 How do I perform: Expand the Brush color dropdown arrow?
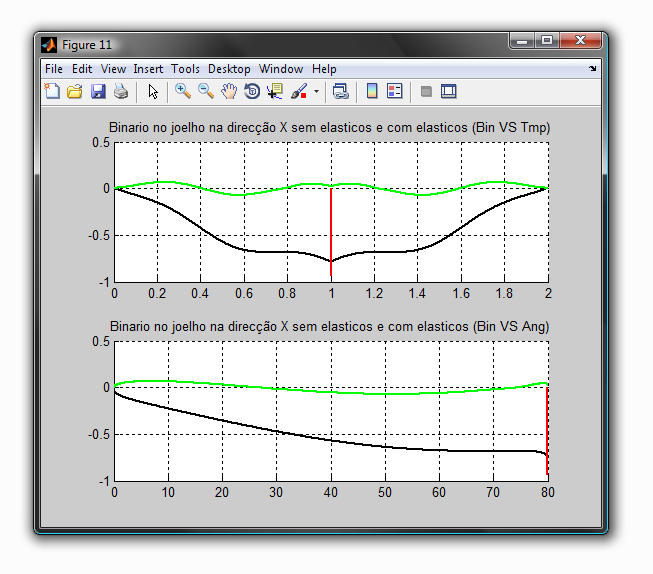(317, 92)
